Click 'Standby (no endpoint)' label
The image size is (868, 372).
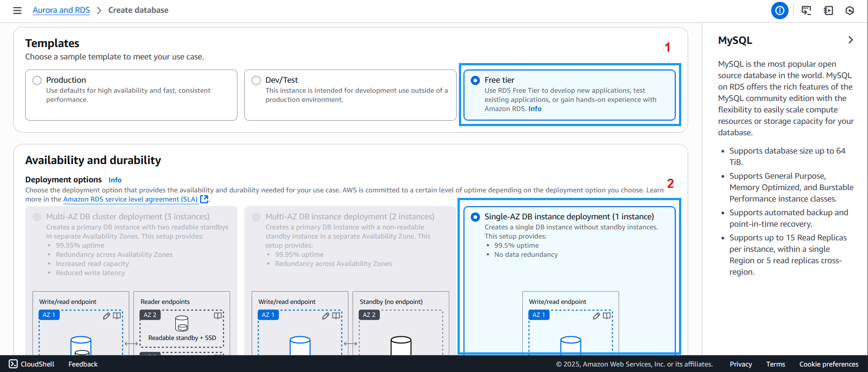391,302
